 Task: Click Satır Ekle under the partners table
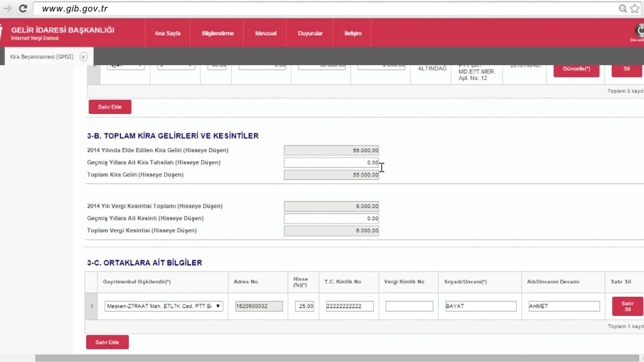[107, 342]
